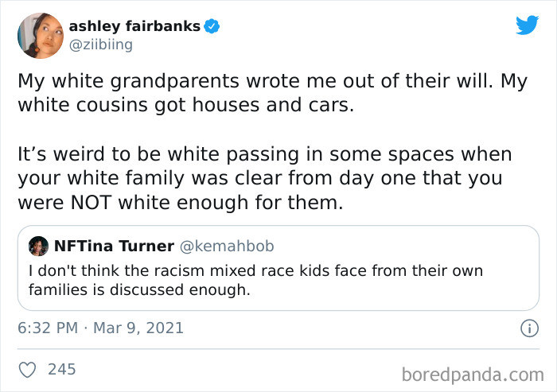The height and width of the screenshot is (392, 557).
Task: Click the blue verified badge
Action: 212,26
